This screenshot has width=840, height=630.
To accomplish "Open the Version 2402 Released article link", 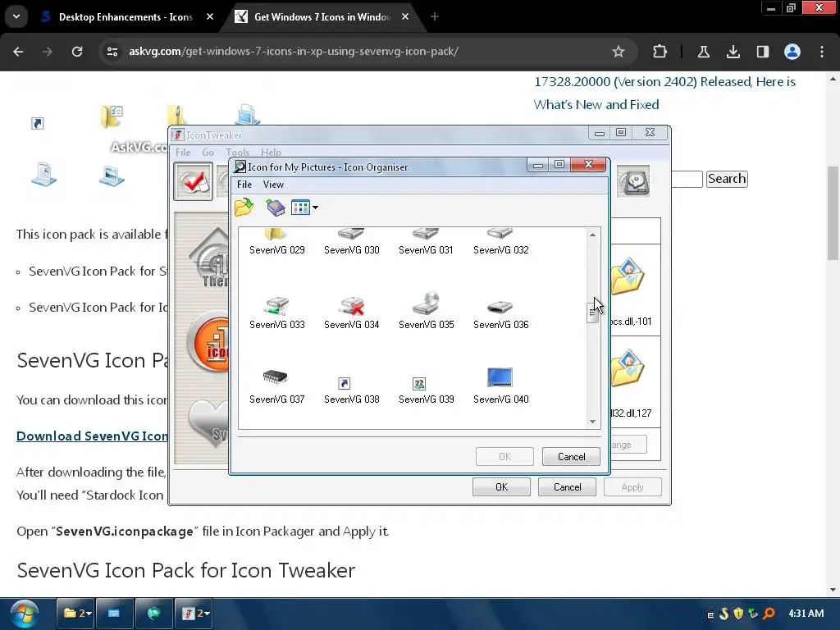I will [664, 94].
